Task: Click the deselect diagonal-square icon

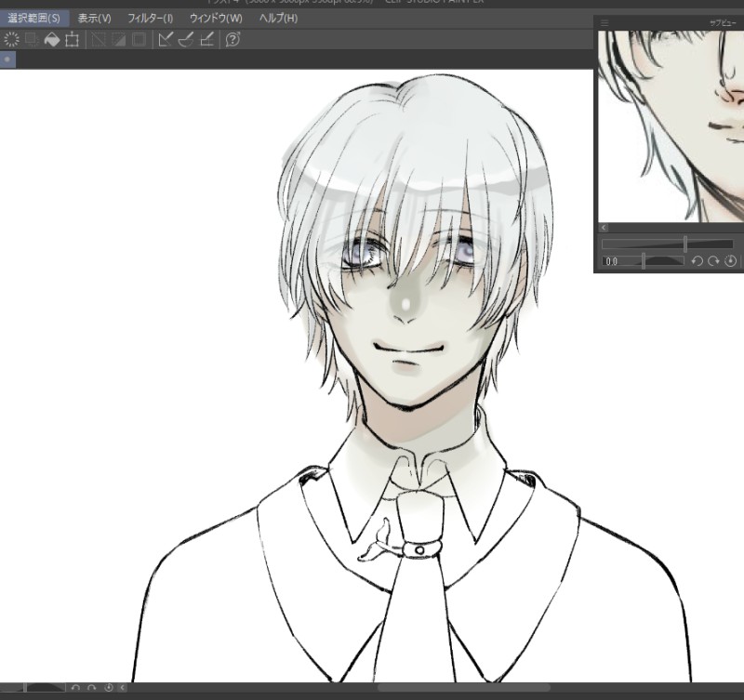Action: pos(99,39)
